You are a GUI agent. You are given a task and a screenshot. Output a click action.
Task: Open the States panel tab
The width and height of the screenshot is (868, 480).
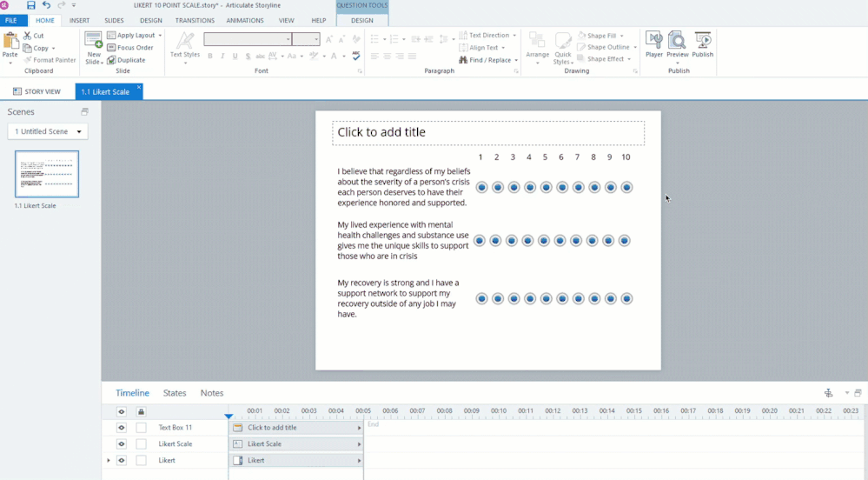click(175, 393)
